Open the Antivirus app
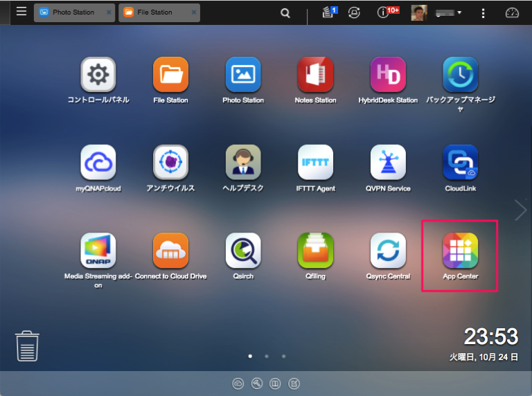The height and width of the screenshot is (396, 532). pyautogui.click(x=170, y=163)
